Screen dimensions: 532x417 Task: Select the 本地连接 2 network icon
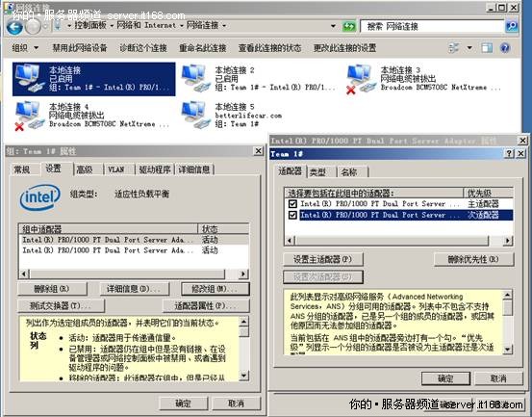195,78
